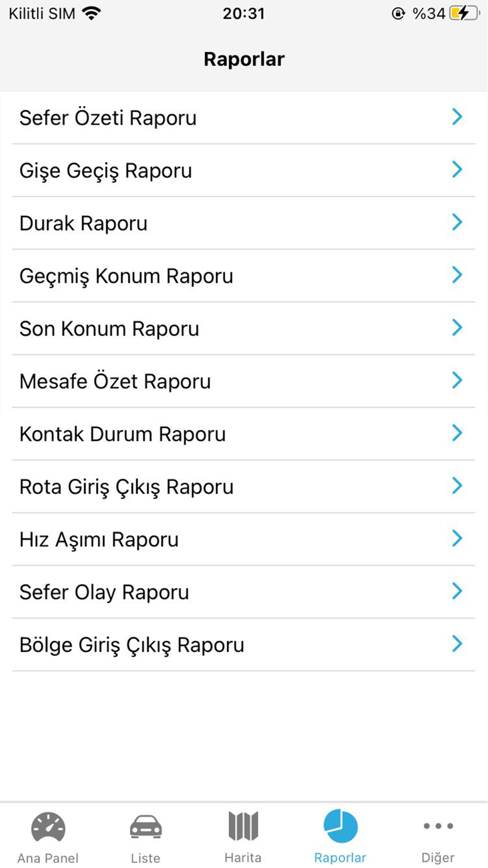Open the Ana Panel dashboard icon
Image resolution: width=488 pixels, height=868 pixels.
point(48,827)
